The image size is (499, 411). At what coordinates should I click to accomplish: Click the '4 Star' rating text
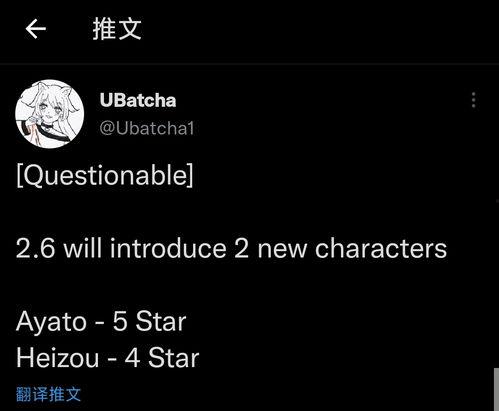point(162,358)
